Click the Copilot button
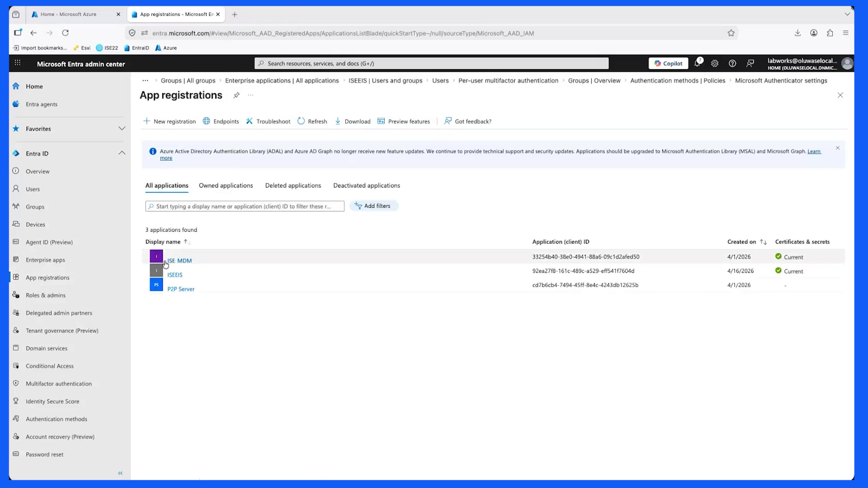This screenshot has height=488, width=868. point(668,64)
